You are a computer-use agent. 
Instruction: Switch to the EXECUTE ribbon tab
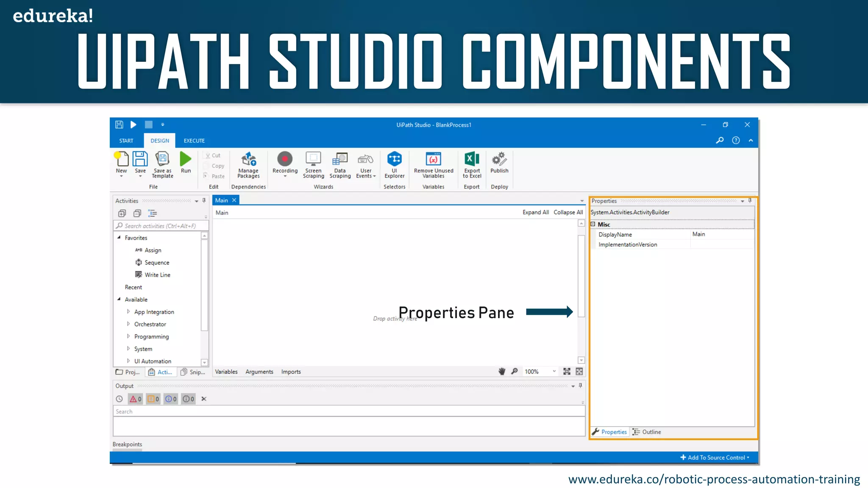194,141
